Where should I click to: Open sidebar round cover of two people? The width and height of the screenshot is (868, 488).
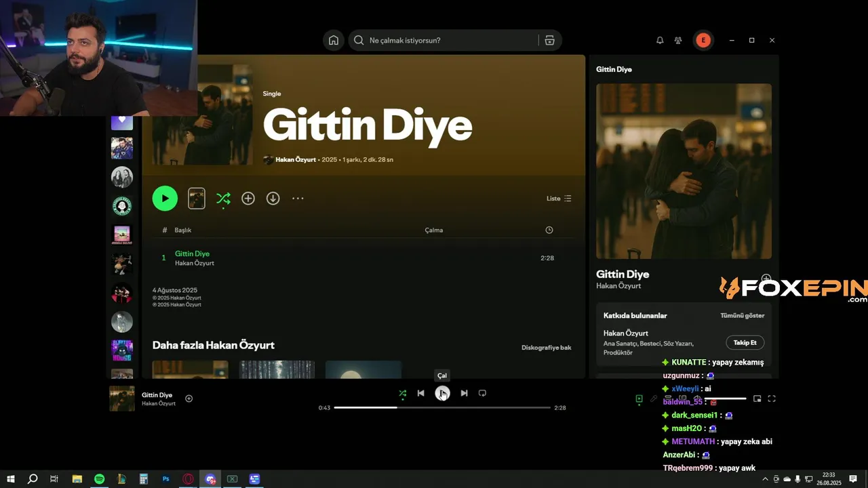click(x=122, y=177)
